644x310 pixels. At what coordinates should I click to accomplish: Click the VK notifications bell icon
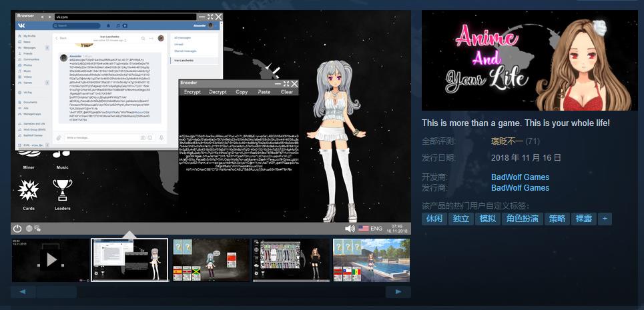coord(109,25)
